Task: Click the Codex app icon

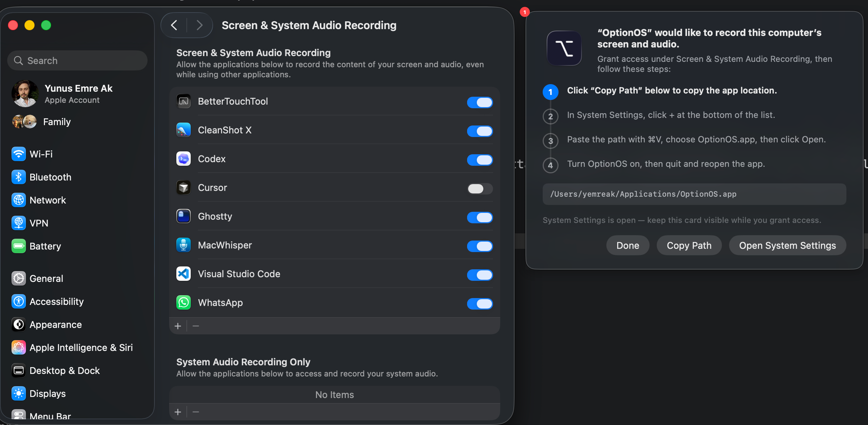Action: (x=184, y=159)
